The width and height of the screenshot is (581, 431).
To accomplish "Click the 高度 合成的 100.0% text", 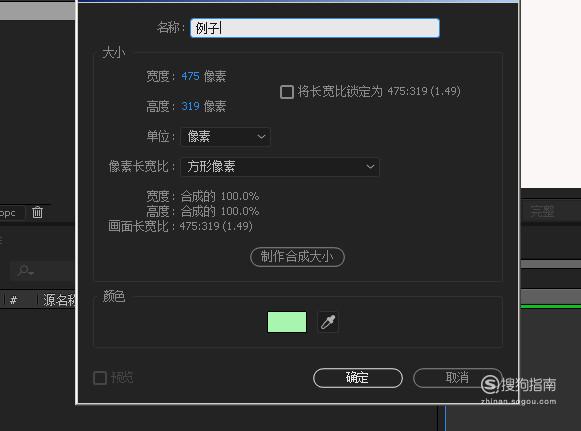I will pyautogui.click(x=202, y=211).
